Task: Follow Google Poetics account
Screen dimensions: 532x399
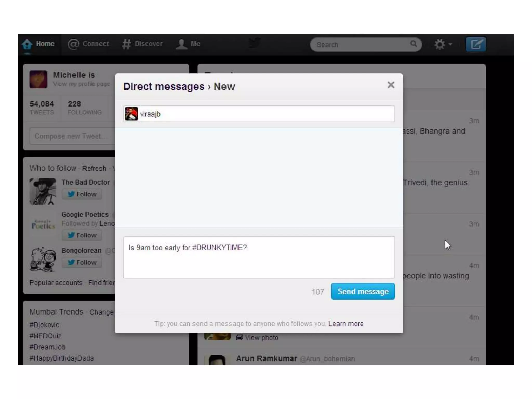Action: (82, 235)
